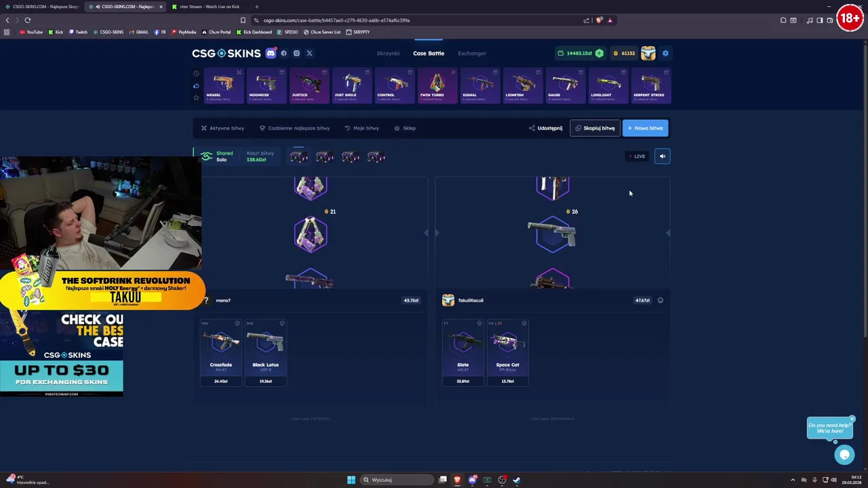Show recent drops with the clock icon
This screenshot has width=868, height=488.
pyautogui.click(x=197, y=73)
